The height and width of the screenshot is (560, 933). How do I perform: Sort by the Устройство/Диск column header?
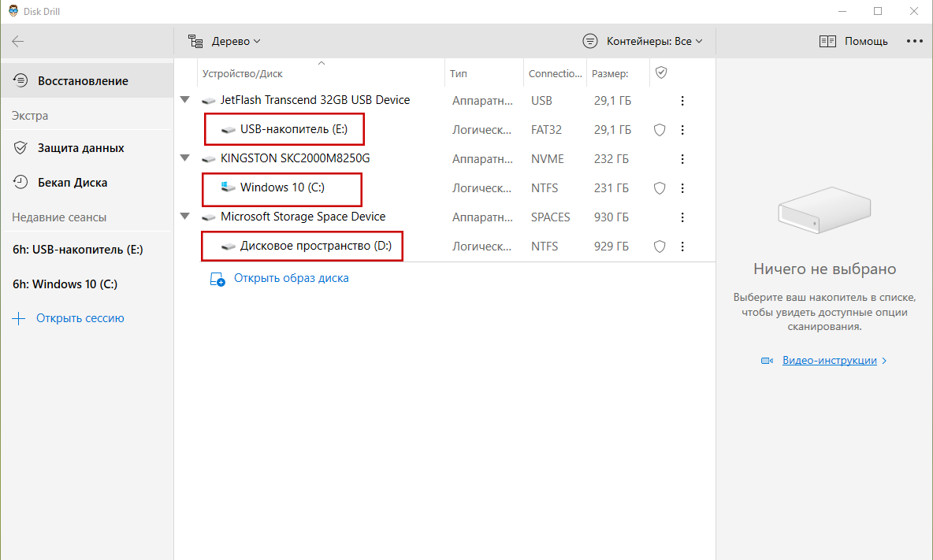click(x=321, y=73)
